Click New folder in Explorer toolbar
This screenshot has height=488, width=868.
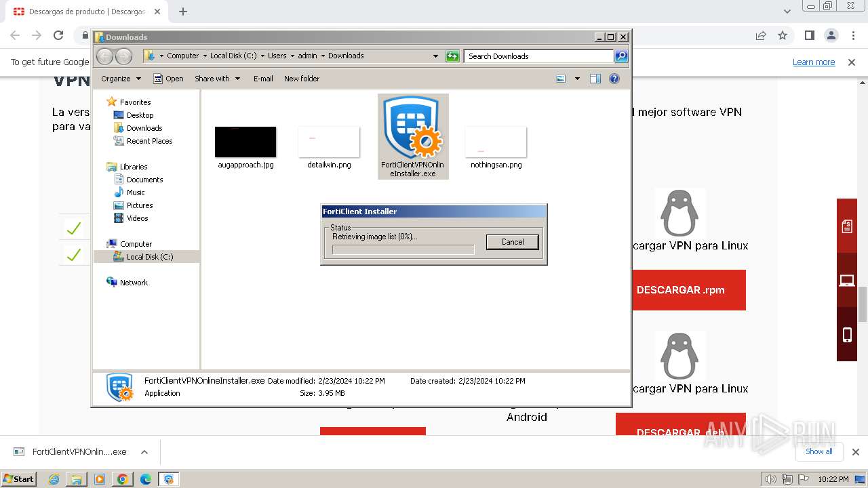[302, 79]
